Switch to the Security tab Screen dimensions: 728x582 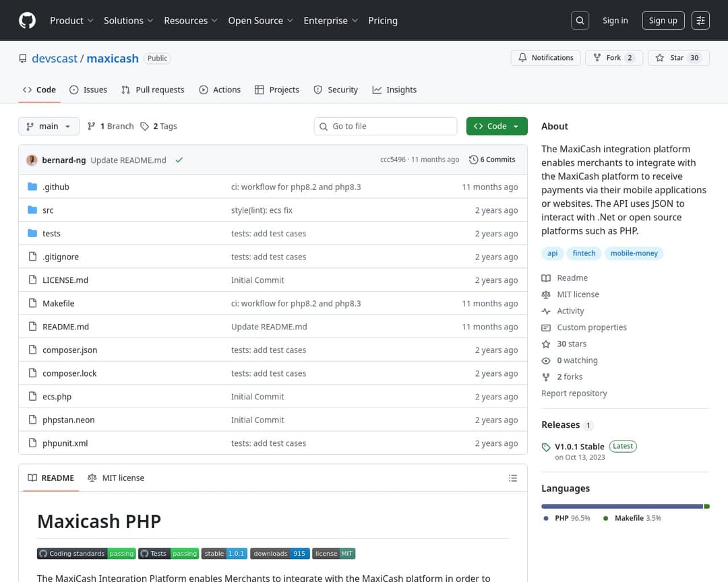click(336, 90)
